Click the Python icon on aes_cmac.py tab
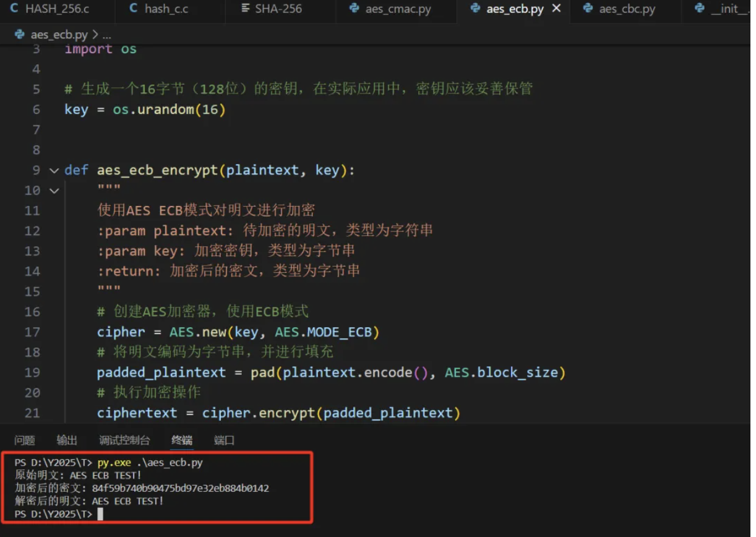The height and width of the screenshot is (537, 756). (354, 9)
